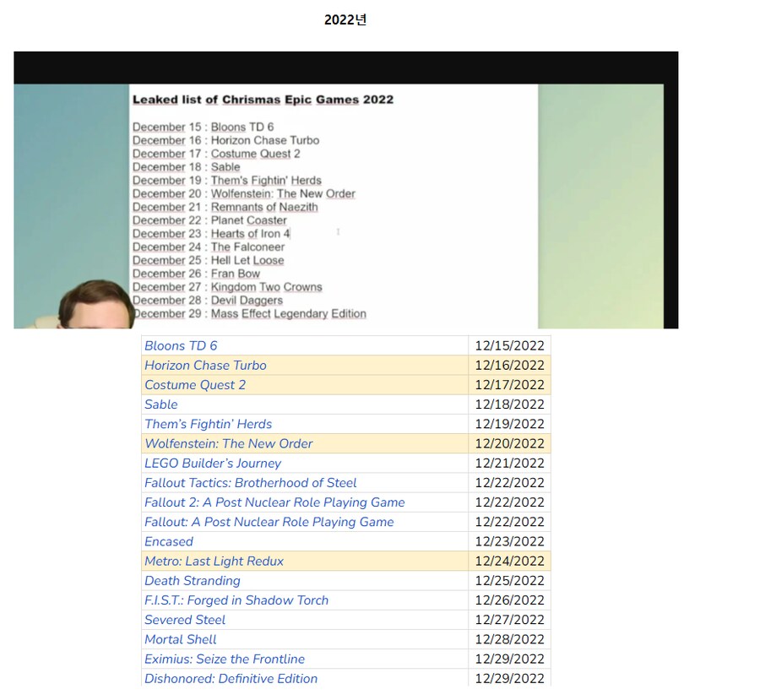Open the Bloons TD 6 link
This screenshot has width=760, height=700.
point(181,345)
